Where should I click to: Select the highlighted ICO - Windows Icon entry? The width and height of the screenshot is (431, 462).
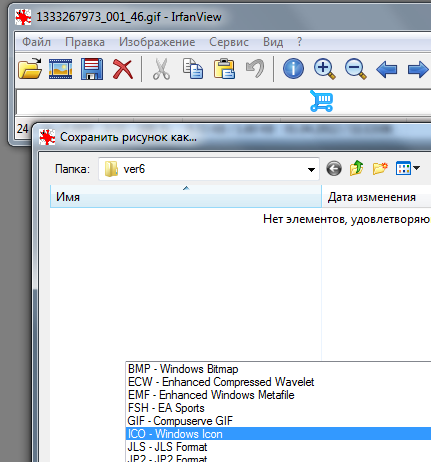278,434
